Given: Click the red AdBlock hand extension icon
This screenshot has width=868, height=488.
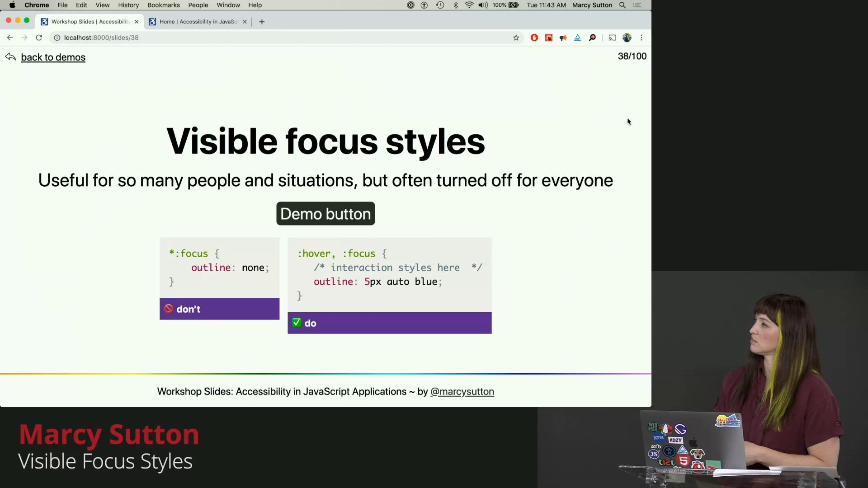Looking at the screenshot, I should [x=534, y=38].
